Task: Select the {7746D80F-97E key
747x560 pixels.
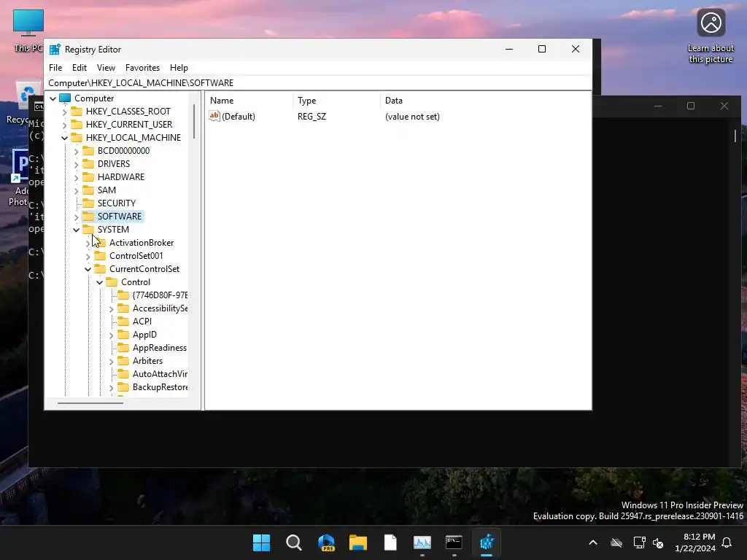Action: point(160,295)
